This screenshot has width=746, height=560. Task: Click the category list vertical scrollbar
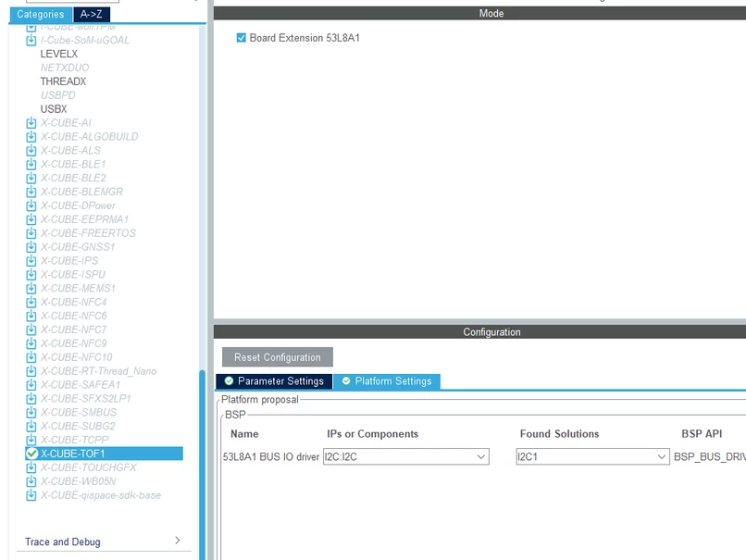point(202,464)
